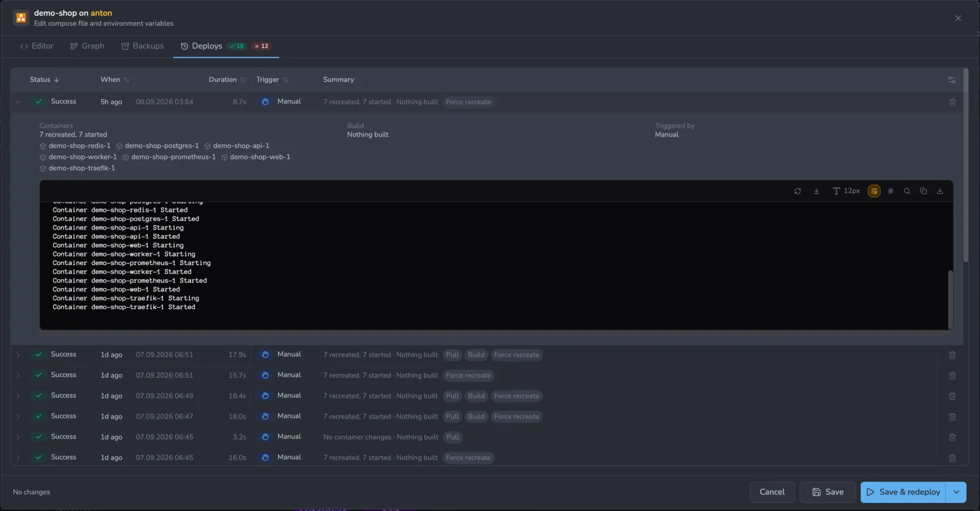Image resolution: width=980 pixels, height=511 pixels.
Task: Click Save & redeploy button
Action: [903, 492]
